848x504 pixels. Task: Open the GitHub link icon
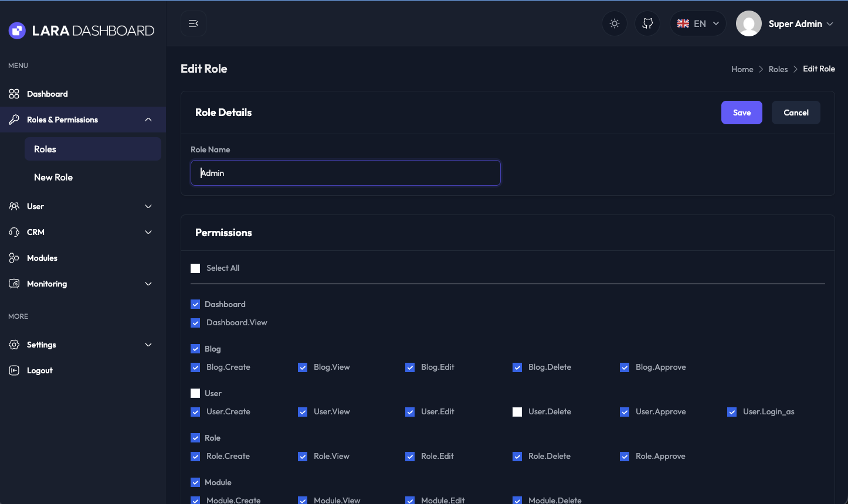tap(647, 23)
